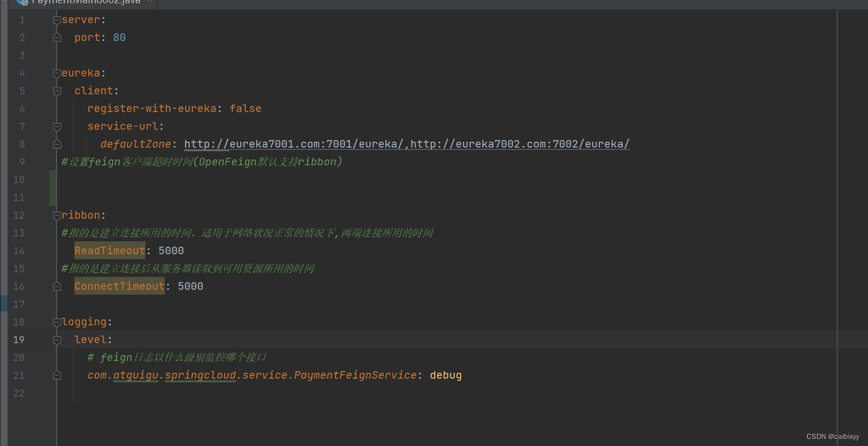The height and width of the screenshot is (446, 868).
Task: Click the comment above ReadTimeout
Action: 247,233
